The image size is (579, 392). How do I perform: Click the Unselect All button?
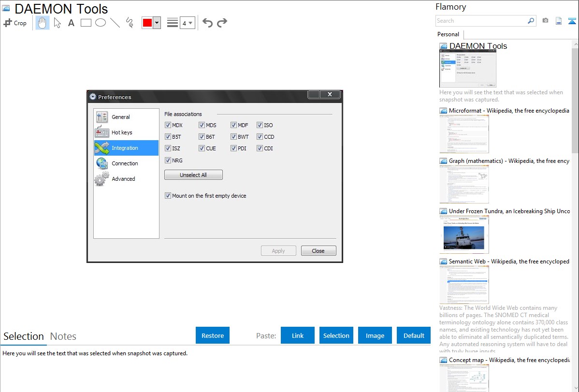pyautogui.click(x=193, y=175)
